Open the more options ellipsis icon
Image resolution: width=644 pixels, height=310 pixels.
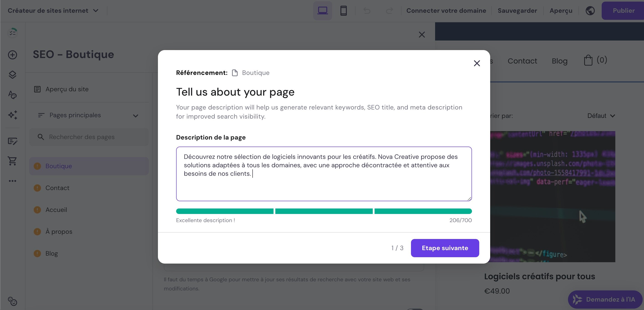(13, 181)
